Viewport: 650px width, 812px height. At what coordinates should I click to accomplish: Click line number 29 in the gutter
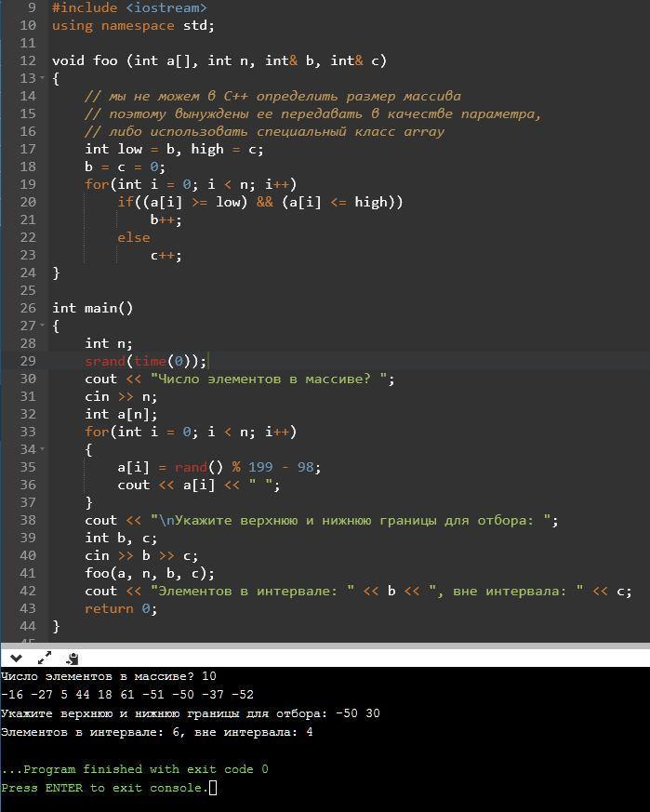[28, 361]
